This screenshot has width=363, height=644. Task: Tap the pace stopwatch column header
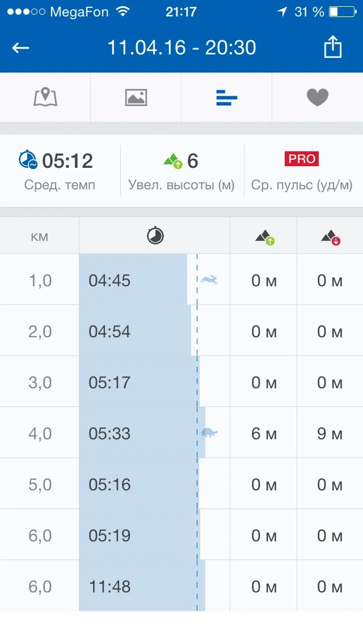pos(155,235)
